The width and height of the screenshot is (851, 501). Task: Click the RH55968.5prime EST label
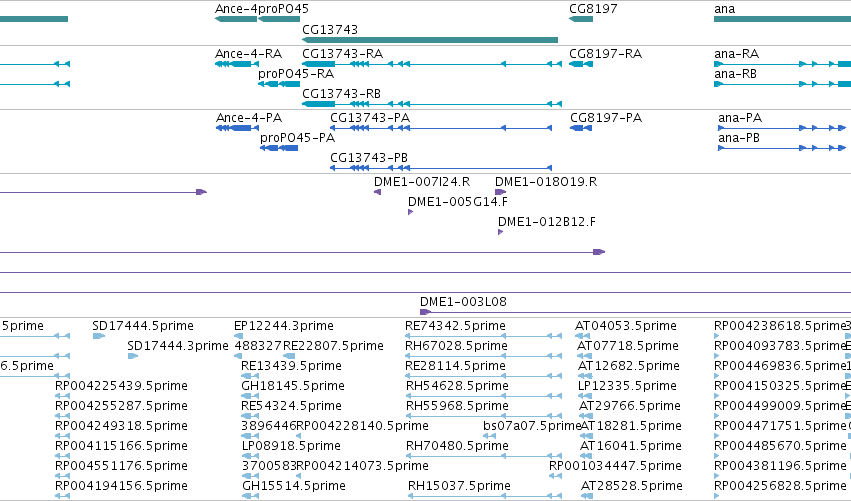click(458, 406)
